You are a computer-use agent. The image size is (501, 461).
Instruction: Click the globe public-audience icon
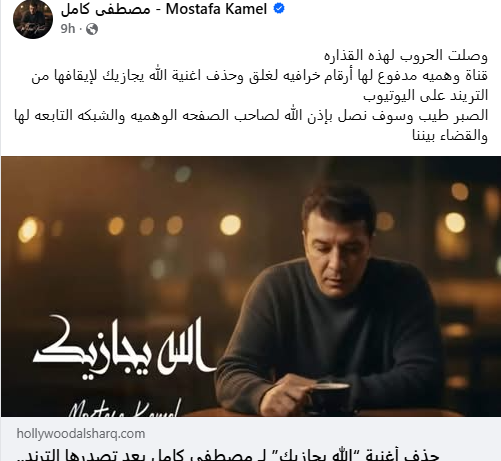(92, 29)
